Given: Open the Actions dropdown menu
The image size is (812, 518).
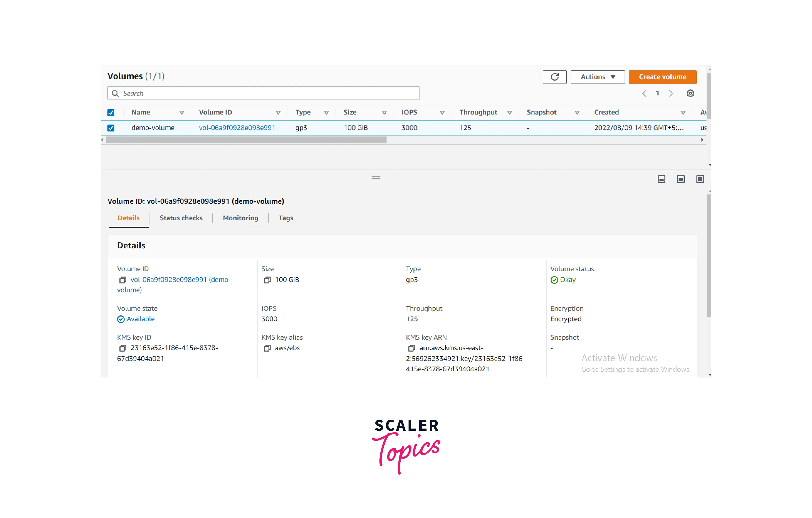Looking at the screenshot, I should tap(597, 77).
